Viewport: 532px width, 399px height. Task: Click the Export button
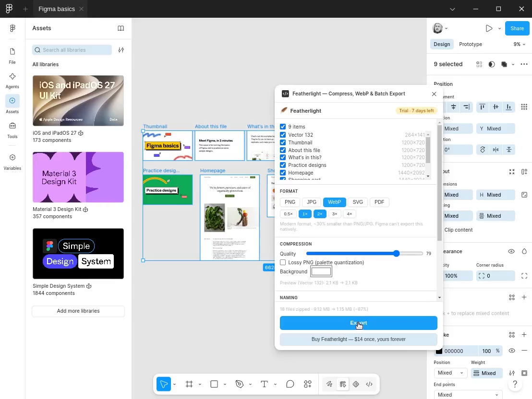point(358,323)
